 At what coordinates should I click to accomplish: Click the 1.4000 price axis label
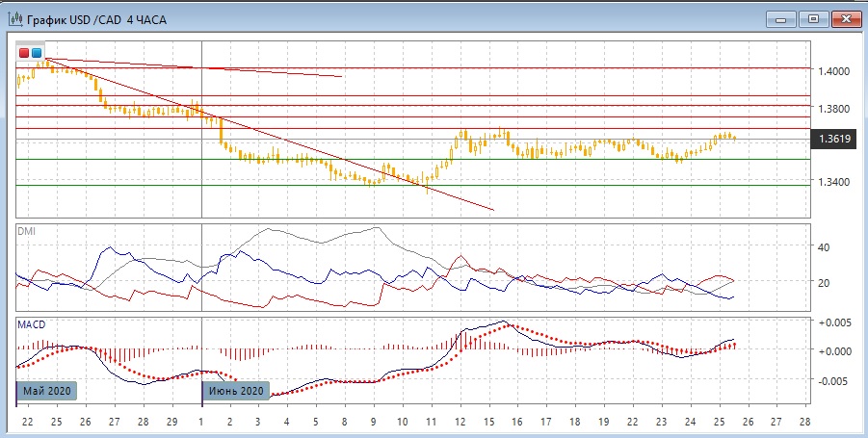834,71
